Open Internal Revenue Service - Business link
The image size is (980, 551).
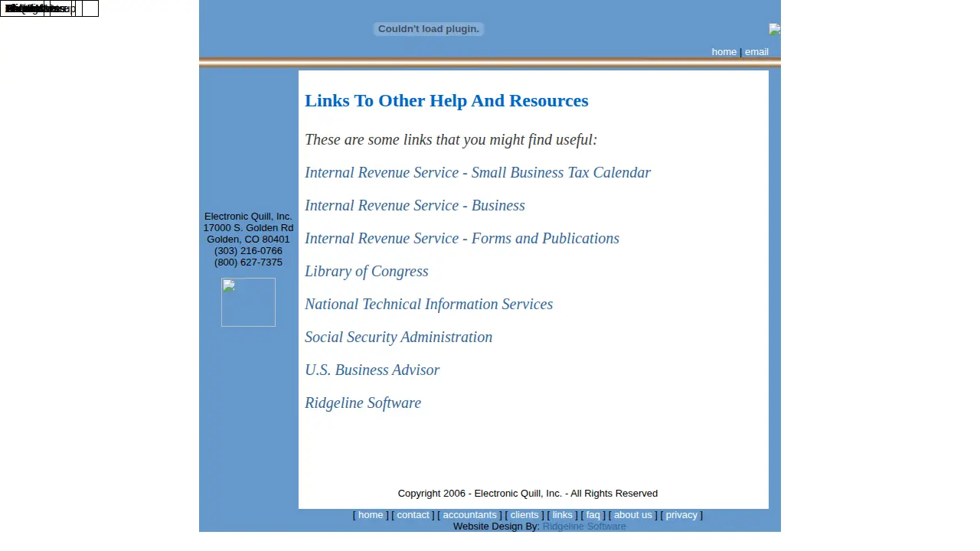pyautogui.click(x=415, y=206)
